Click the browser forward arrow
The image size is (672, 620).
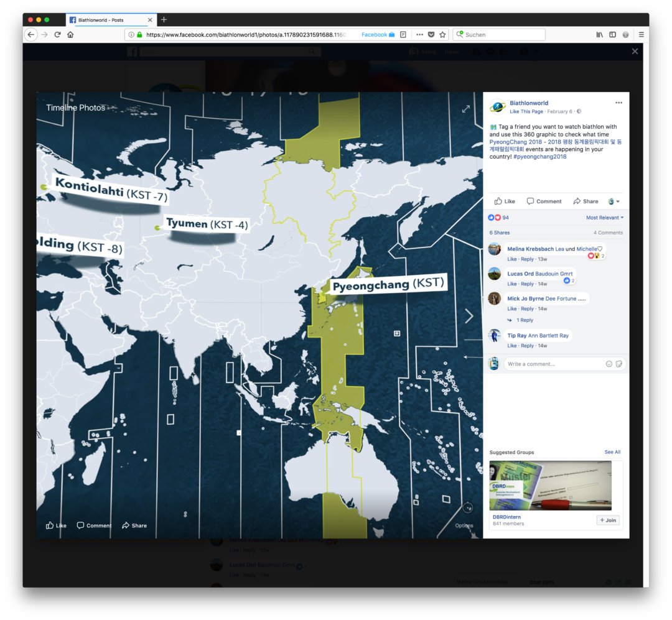pyautogui.click(x=45, y=35)
